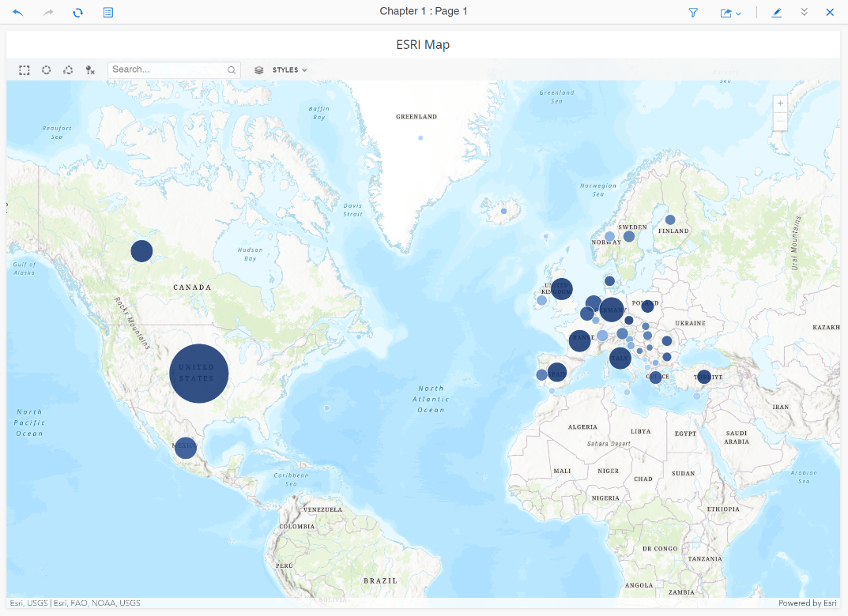Image resolution: width=848 pixels, height=616 pixels.
Task: Click inside the map Search field
Action: point(168,69)
